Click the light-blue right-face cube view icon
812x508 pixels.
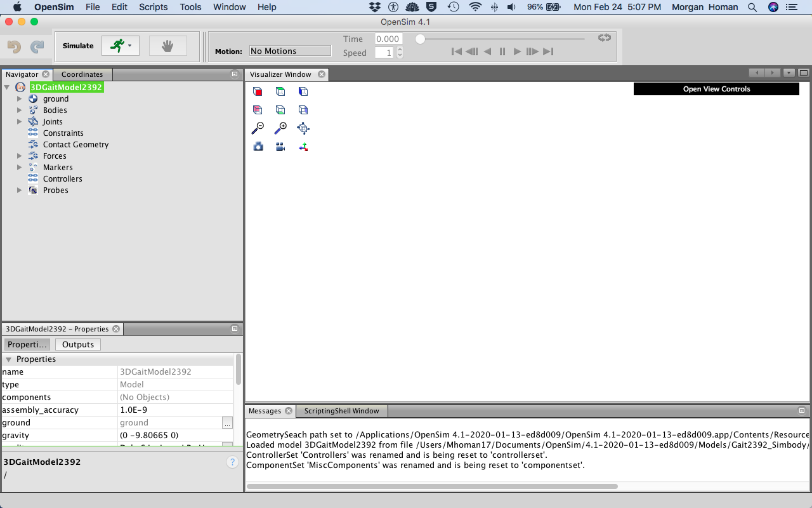303,110
